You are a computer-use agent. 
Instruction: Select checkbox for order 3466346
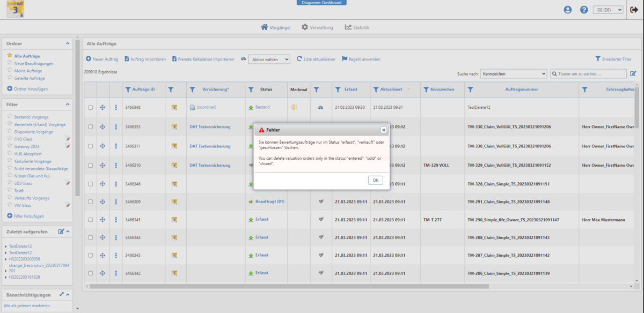(91, 184)
